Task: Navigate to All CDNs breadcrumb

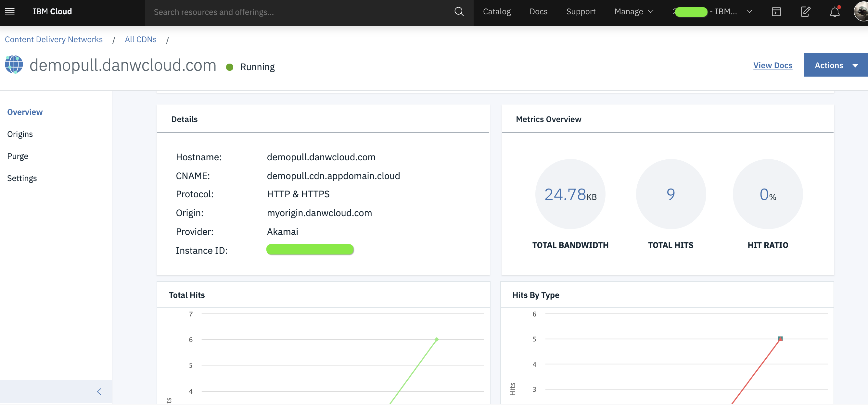Action: pos(141,39)
